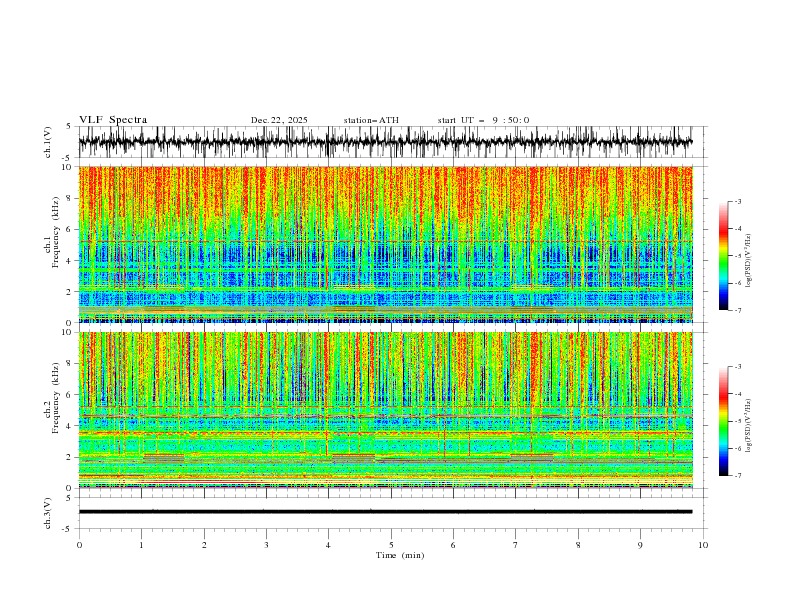The image size is (792, 612).
Task: Click the ch.2 spectrogram color scale bar
Action: point(723,421)
